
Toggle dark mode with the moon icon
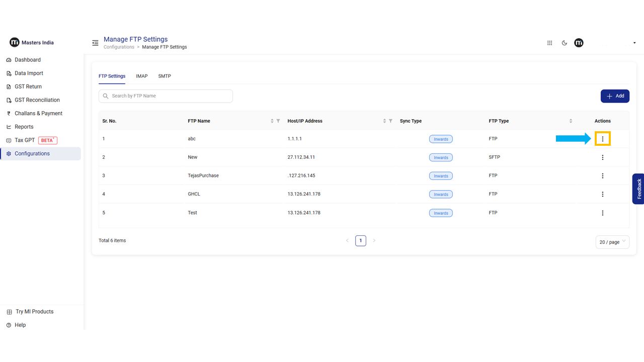click(565, 43)
